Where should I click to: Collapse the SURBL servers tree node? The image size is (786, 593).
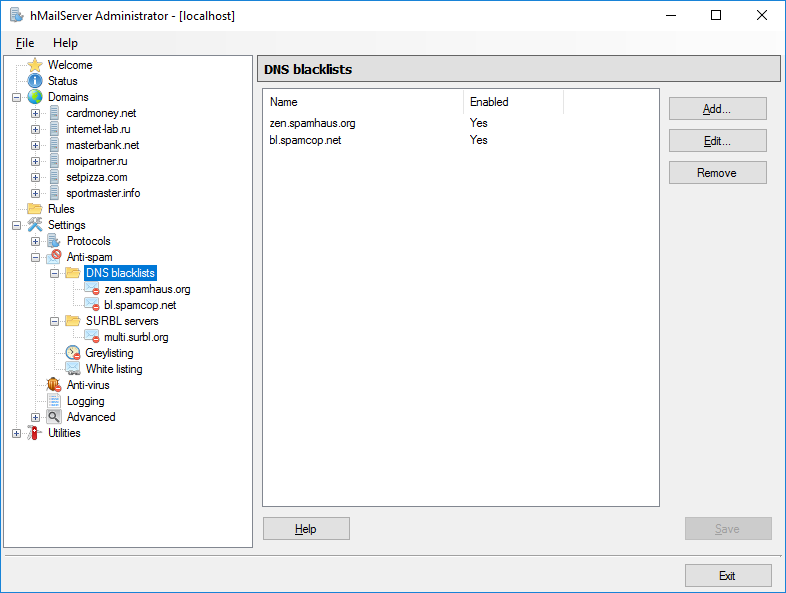[54, 321]
